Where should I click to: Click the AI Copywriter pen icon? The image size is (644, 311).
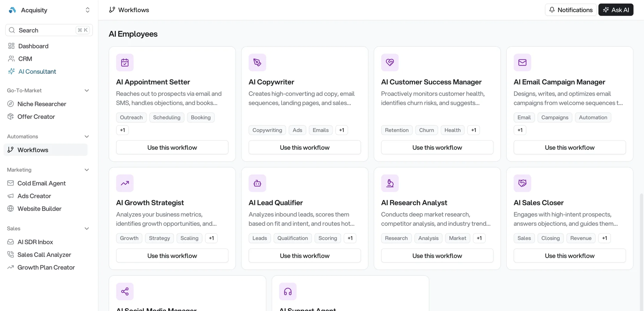pos(257,62)
